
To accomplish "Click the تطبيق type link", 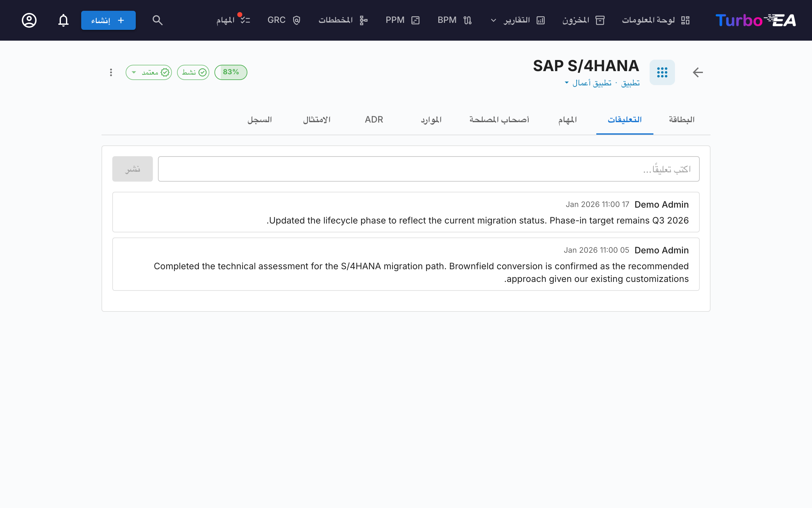I will [631, 83].
